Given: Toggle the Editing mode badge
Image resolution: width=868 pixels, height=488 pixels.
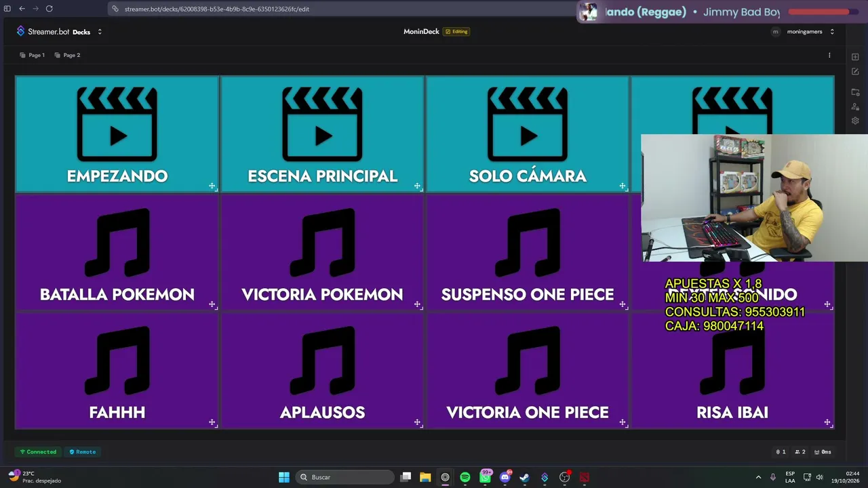Looking at the screenshot, I should coord(456,32).
